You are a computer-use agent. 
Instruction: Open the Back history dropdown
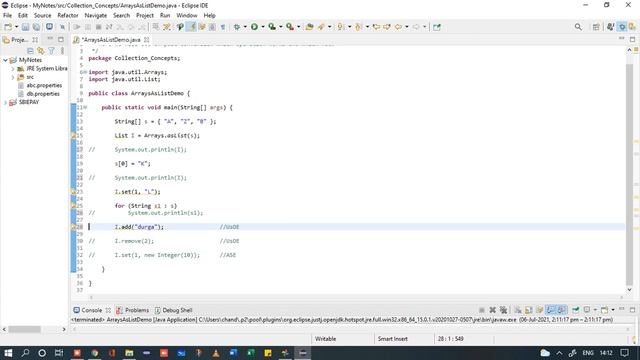tap(407, 27)
